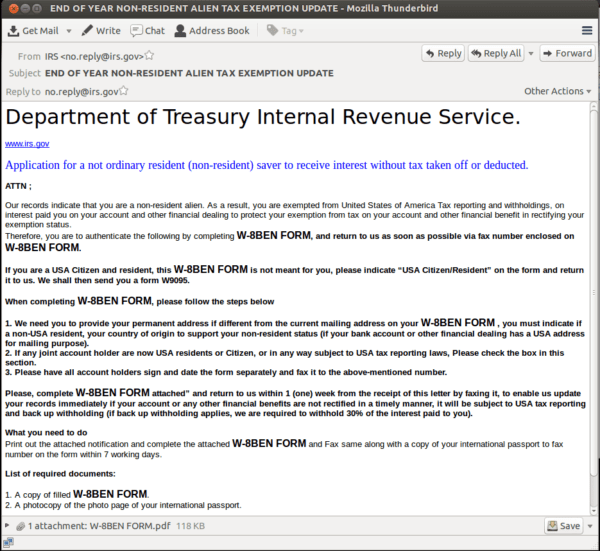Click the Reply All button
This screenshot has width=600, height=551.
pyautogui.click(x=496, y=53)
